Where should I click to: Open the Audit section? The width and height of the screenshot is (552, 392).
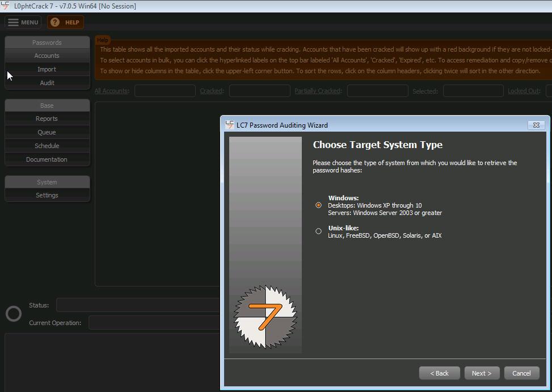click(47, 83)
